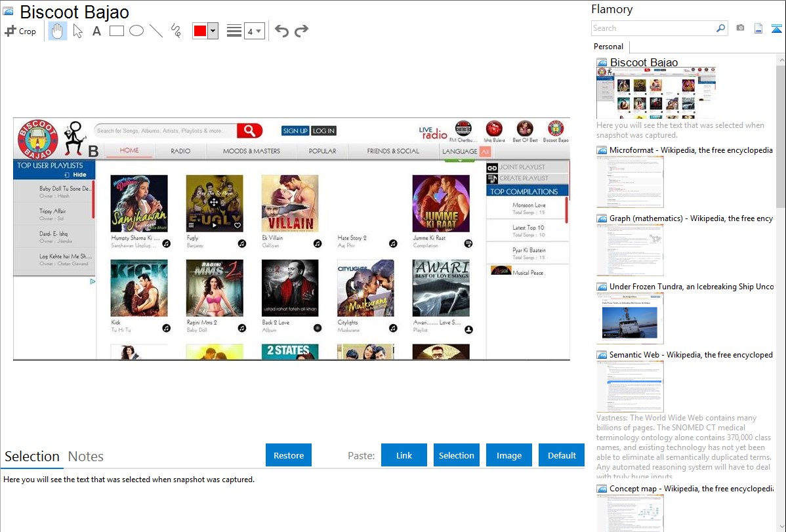The width and height of the screenshot is (786, 532).
Task: Select the Tripsy Affair playlist
Action: [53, 214]
